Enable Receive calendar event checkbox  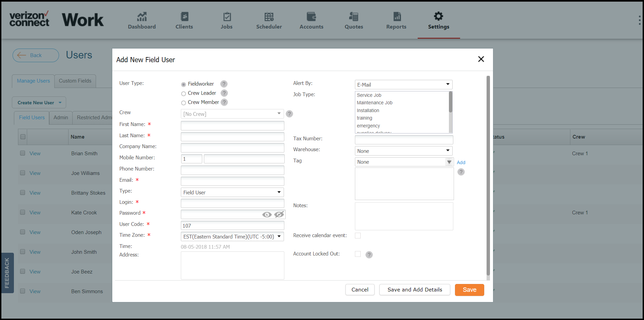pos(358,235)
